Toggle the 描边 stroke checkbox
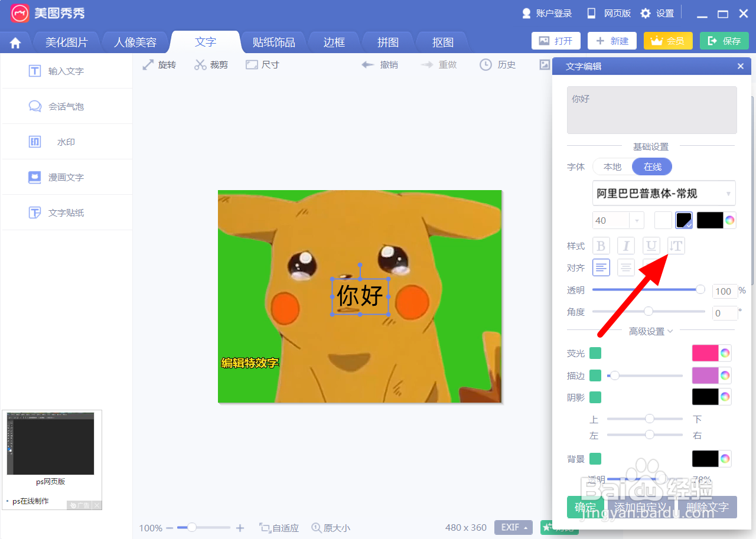Viewport: 756px width, 539px height. tap(595, 375)
